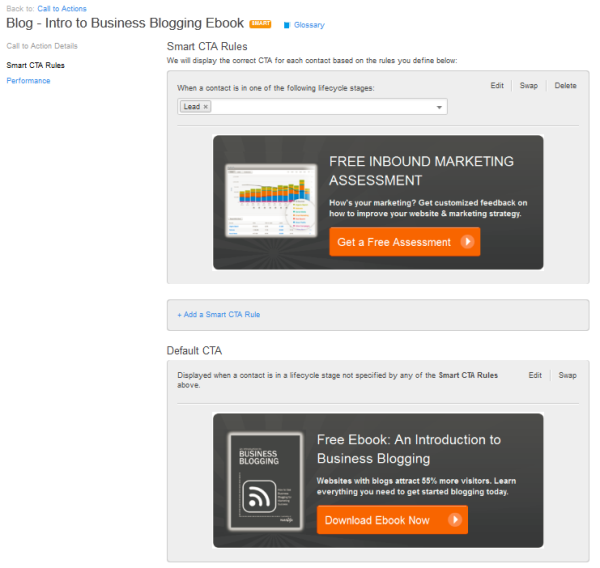The image size is (600, 568).
Task: Click the Business Blogging ebook cover image
Action: point(265,482)
